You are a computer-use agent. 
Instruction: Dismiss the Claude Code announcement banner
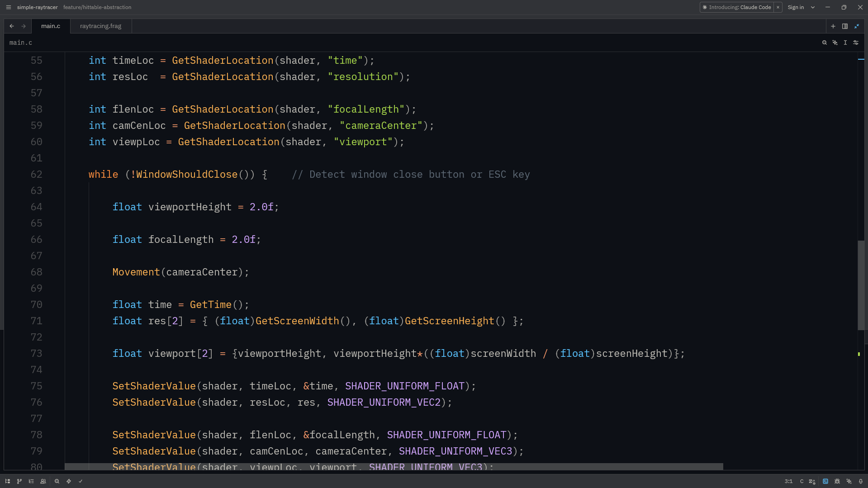[778, 7]
